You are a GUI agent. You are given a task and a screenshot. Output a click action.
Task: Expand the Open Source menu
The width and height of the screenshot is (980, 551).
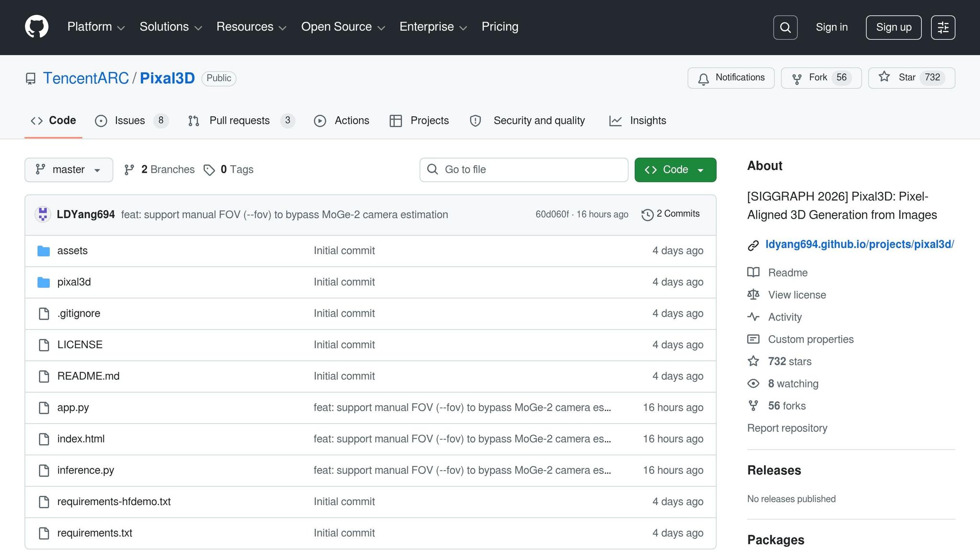pyautogui.click(x=343, y=27)
